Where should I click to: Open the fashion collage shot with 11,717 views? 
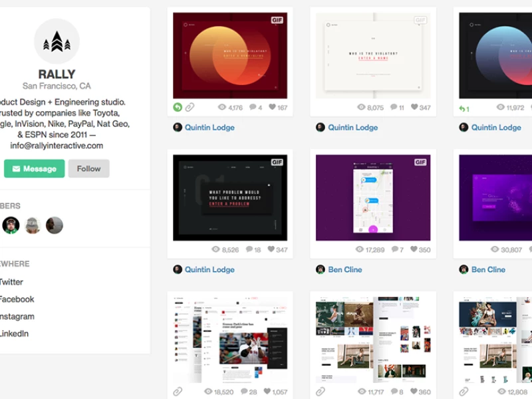[373, 340]
